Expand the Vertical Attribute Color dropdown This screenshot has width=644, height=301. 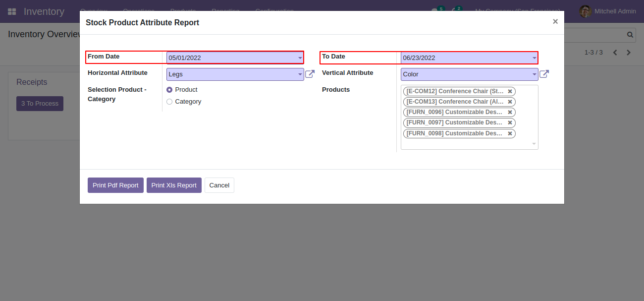pyautogui.click(x=469, y=74)
